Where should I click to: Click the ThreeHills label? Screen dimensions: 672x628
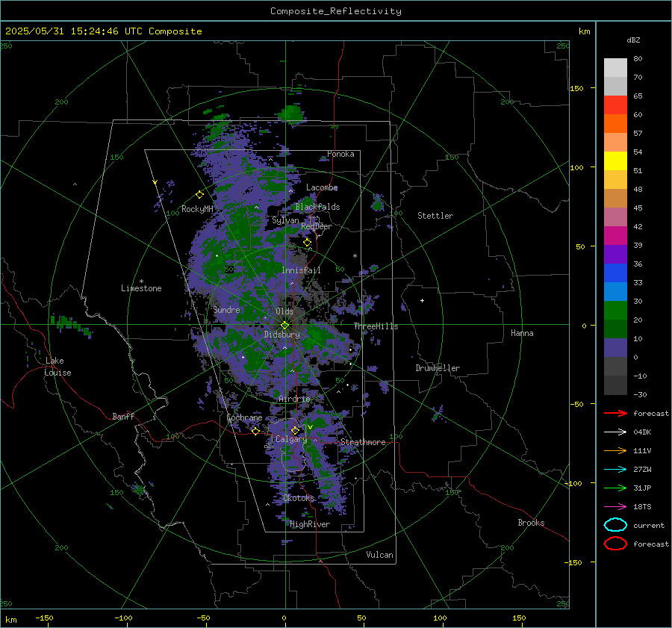click(x=376, y=326)
